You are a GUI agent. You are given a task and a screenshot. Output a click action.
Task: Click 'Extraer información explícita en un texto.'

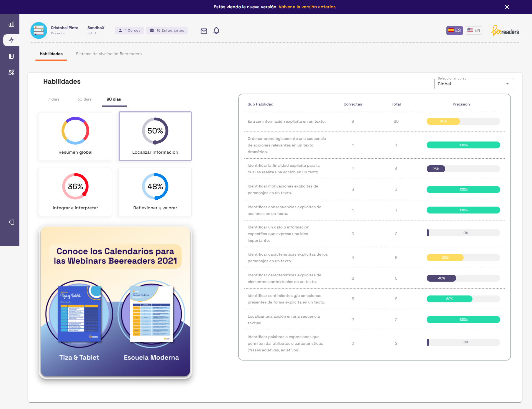287,121
